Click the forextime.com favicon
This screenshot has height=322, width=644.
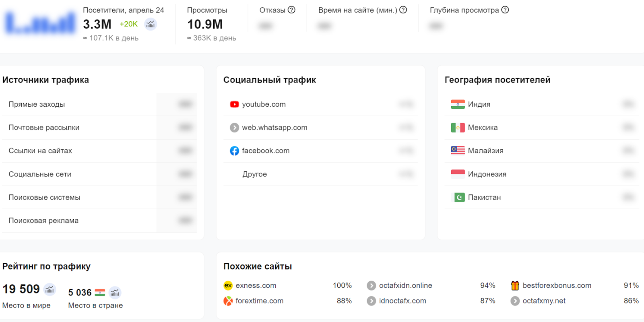[x=228, y=301]
